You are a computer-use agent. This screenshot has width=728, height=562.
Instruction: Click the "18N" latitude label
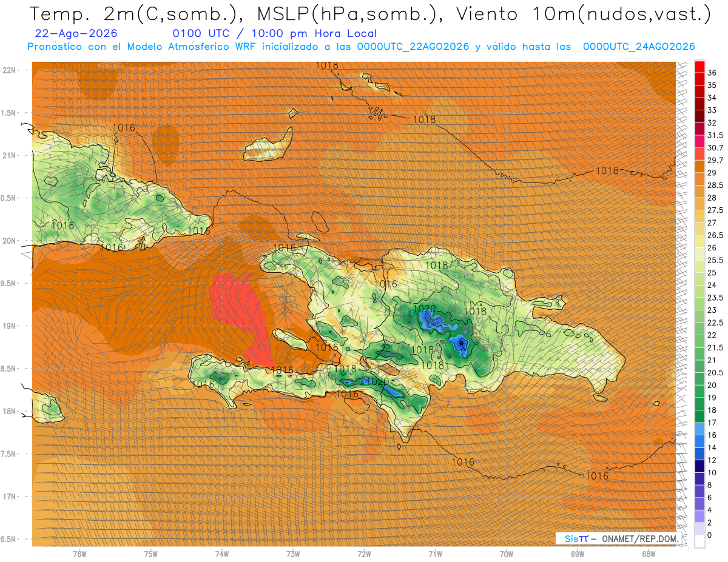tap(9, 411)
